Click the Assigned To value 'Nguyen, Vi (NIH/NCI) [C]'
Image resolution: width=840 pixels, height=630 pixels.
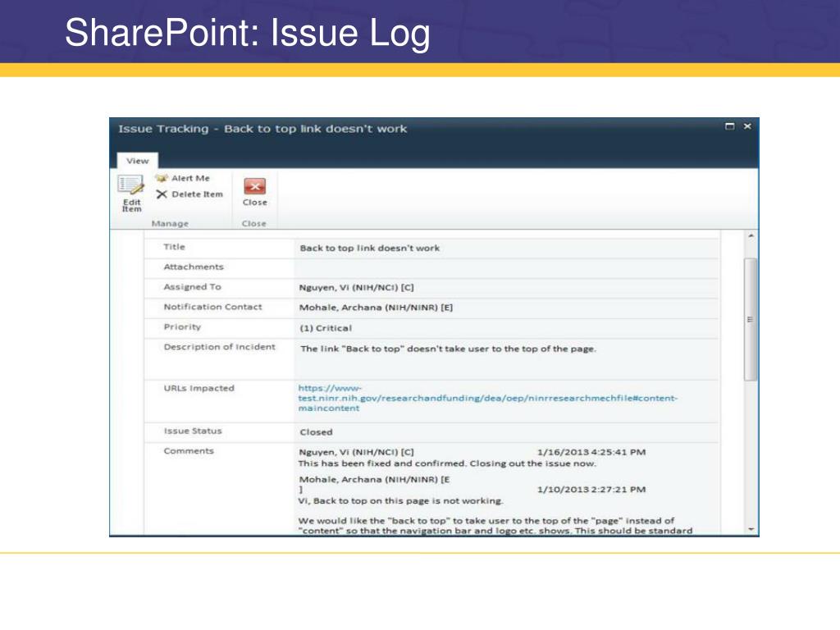[x=356, y=288]
